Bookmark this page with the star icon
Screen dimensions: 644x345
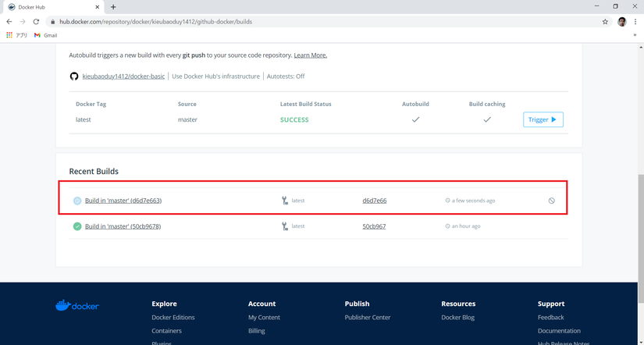tap(605, 22)
